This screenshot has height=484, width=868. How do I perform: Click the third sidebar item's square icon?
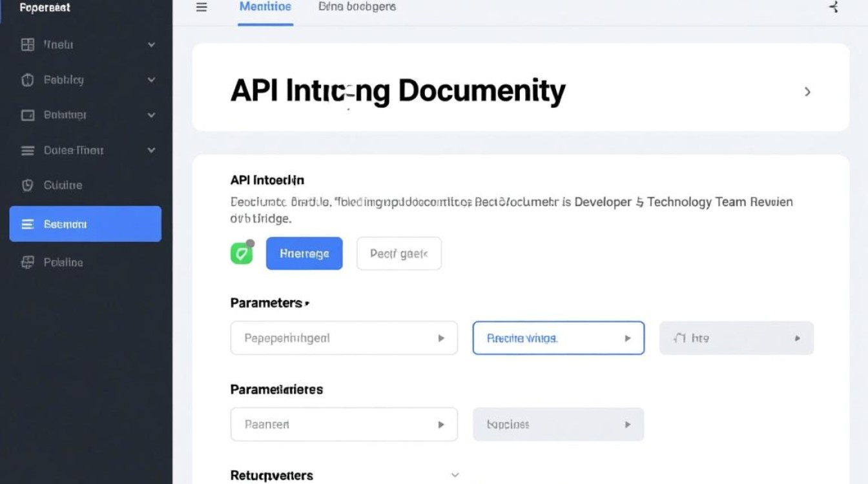(x=28, y=115)
